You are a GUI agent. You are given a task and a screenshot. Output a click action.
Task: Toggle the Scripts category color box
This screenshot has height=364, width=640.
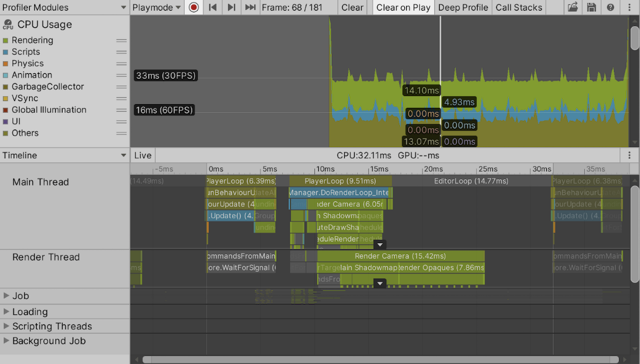pos(6,52)
